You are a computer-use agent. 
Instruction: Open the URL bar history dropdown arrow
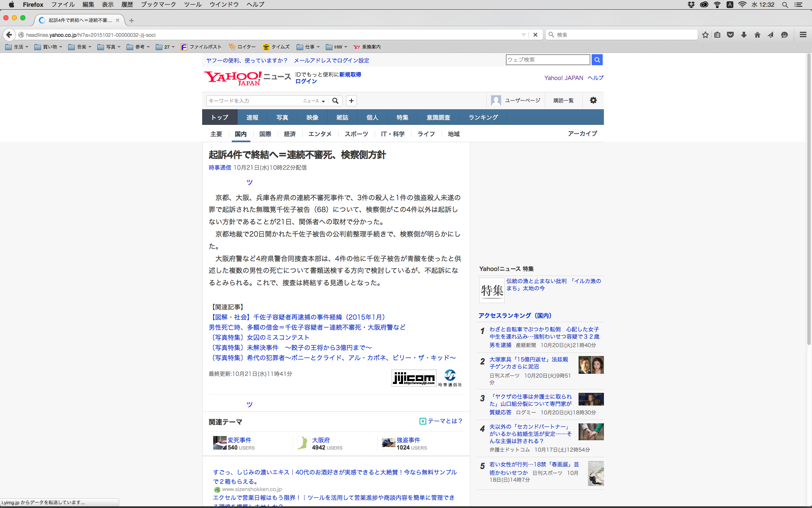coord(524,35)
